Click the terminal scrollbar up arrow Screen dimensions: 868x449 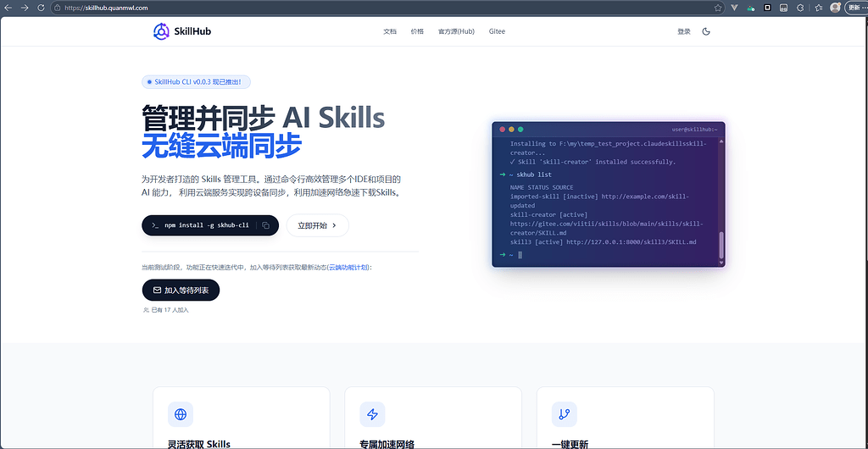point(721,141)
